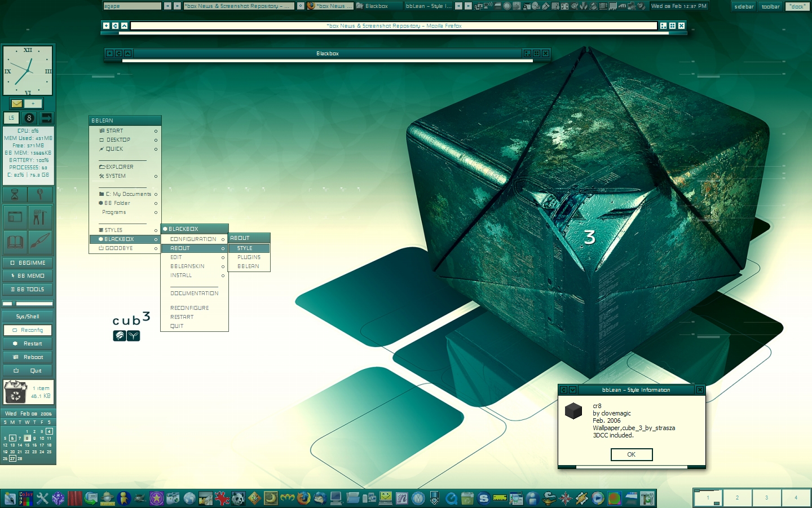Screen dimensions: 812x508
Task: Switch to workspace 3 in pager
Action: 766,498
